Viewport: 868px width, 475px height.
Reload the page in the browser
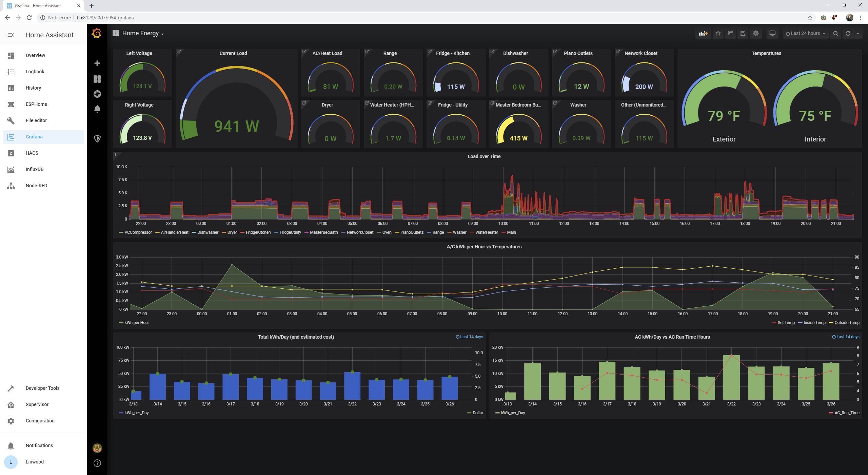[x=29, y=18]
